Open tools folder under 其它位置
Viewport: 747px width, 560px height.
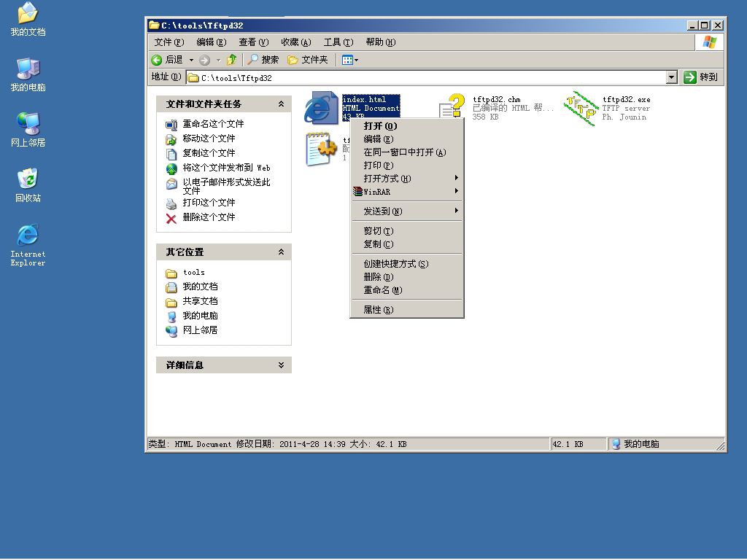point(194,273)
